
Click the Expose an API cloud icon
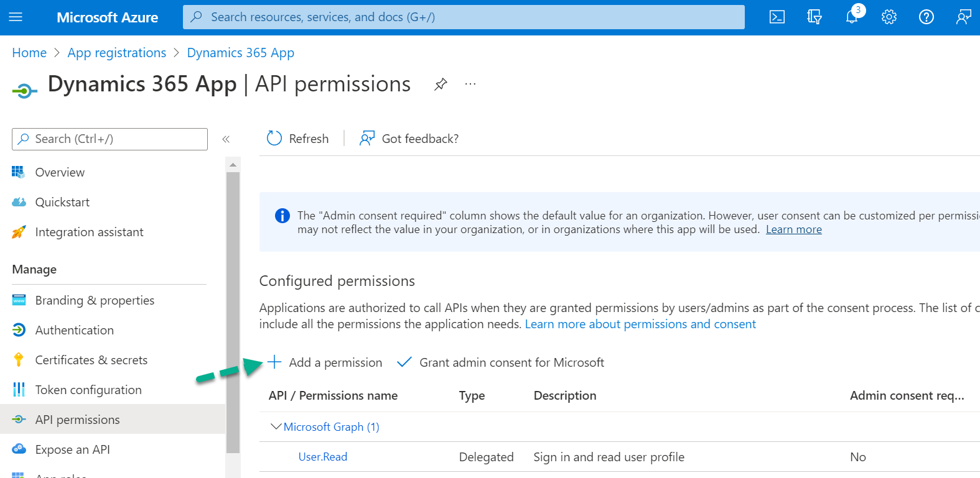pyautogui.click(x=19, y=449)
